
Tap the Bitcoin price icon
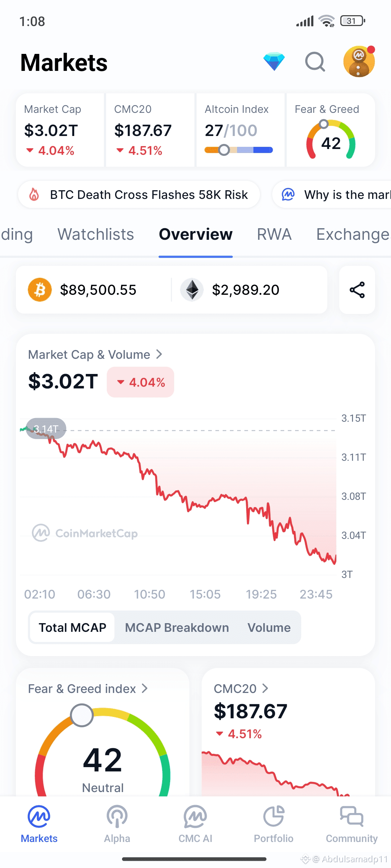tap(40, 290)
